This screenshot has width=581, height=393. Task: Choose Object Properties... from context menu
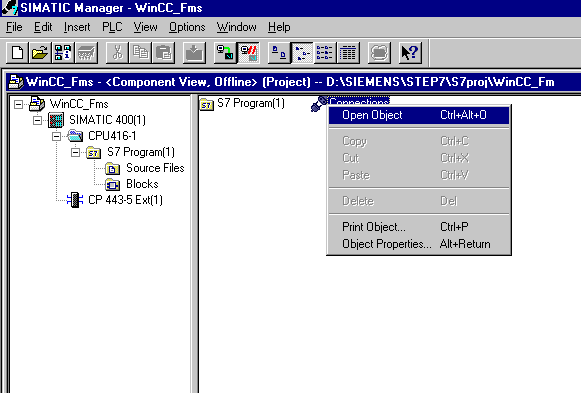tap(419, 244)
